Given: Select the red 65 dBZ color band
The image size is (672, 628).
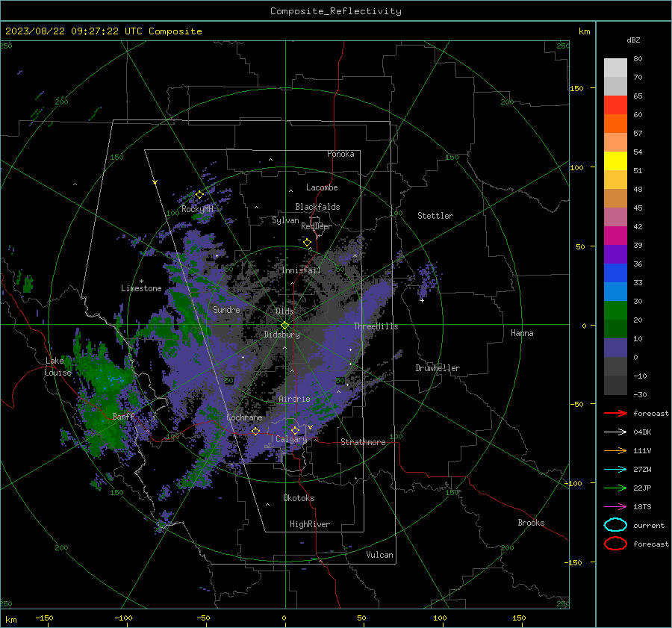Looking at the screenshot, I should (615, 105).
